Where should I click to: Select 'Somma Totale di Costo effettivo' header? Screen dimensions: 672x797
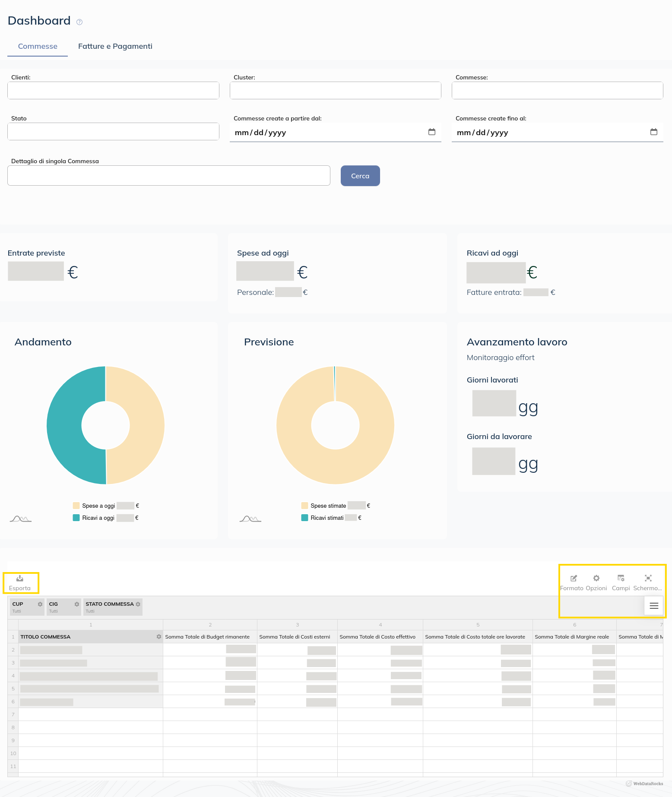coord(380,637)
